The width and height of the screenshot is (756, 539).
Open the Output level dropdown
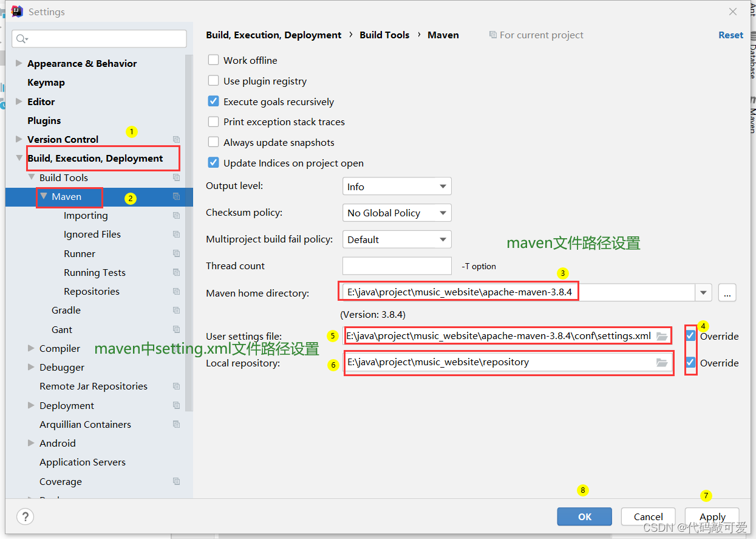(397, 187)
